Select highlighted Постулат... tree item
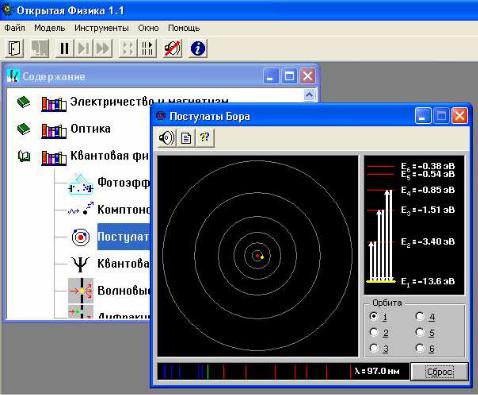 (x=123, y=237)
